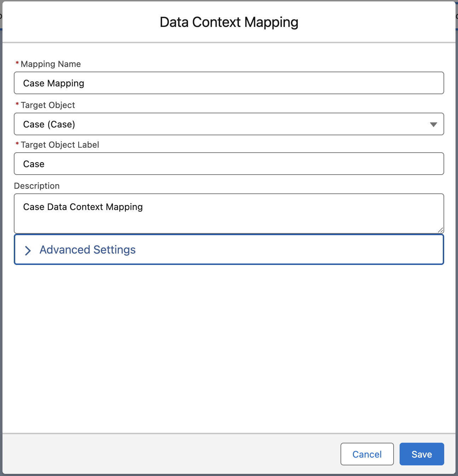
Task: Click the red asterisk beside Mapping Name
Action: click(17, 63)
